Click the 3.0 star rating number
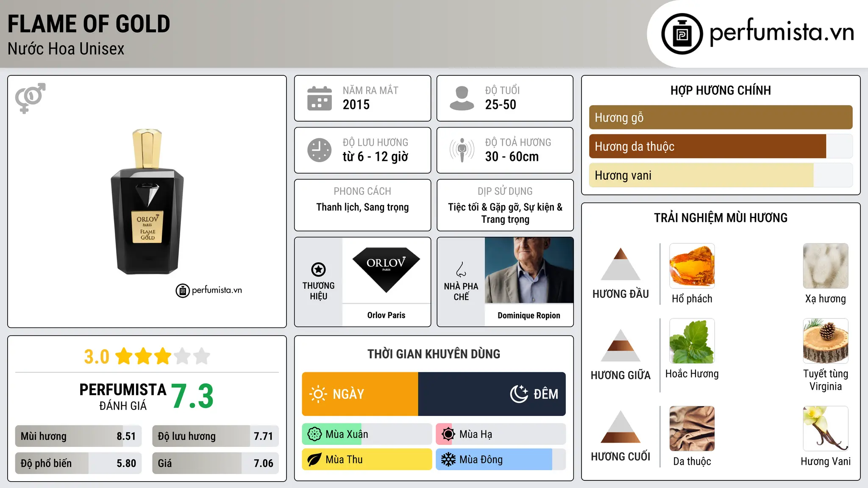The height and width of the screenshot is (488, 868). 97,357
